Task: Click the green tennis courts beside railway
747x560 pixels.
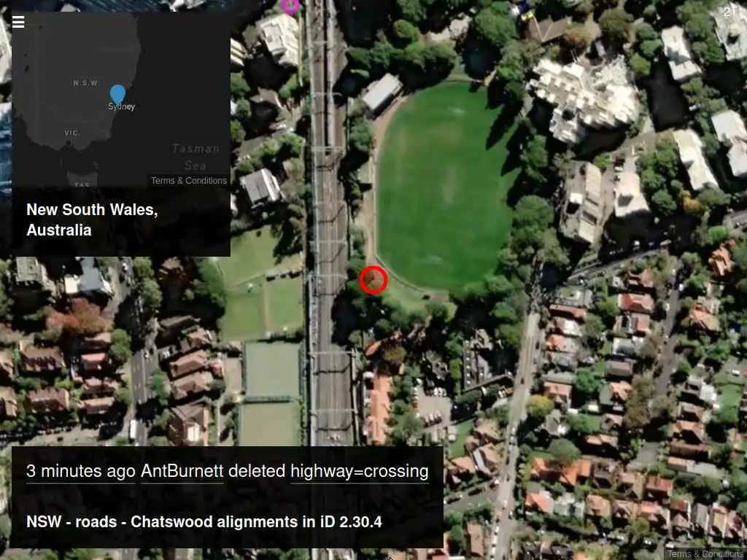Action: click(x=271, y=393)
